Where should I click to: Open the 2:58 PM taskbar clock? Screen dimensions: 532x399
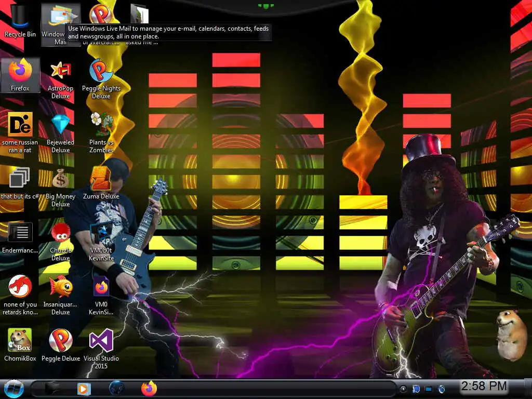[484, 386]
